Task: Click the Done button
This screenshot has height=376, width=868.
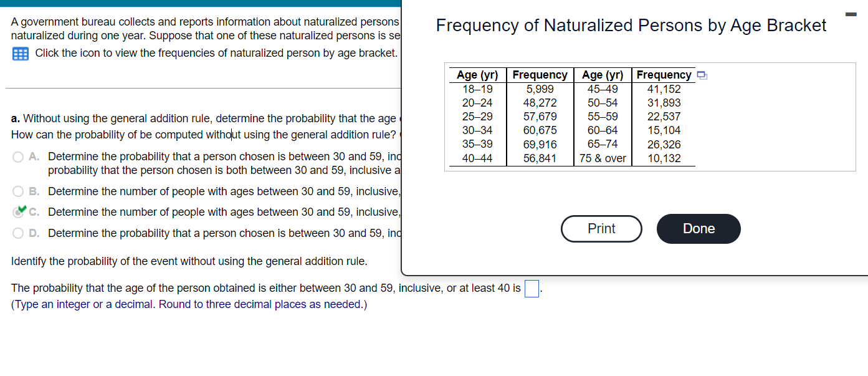Action: click(x=699, y=229)
